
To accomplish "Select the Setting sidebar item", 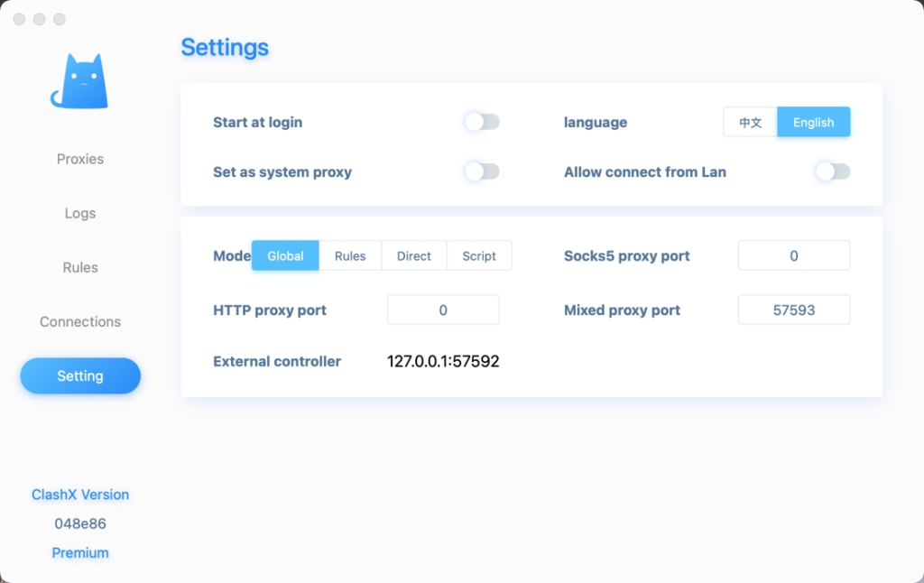I will pos(80,375).
